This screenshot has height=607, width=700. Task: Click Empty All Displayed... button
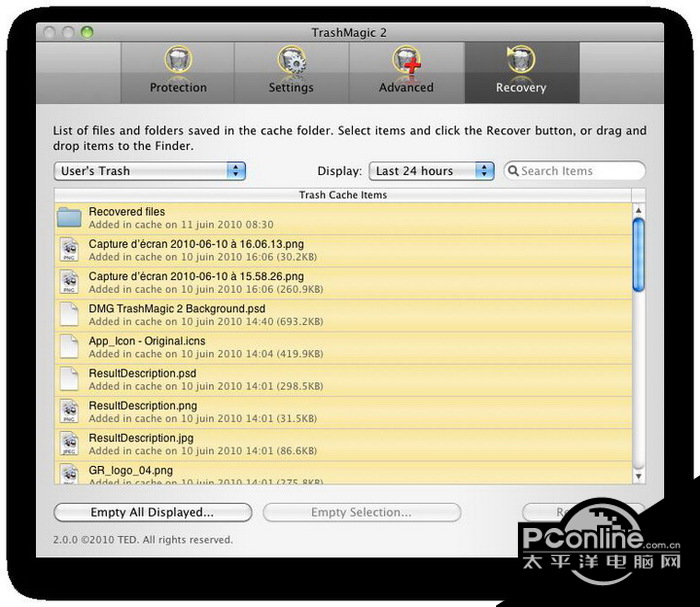point(153,512)
